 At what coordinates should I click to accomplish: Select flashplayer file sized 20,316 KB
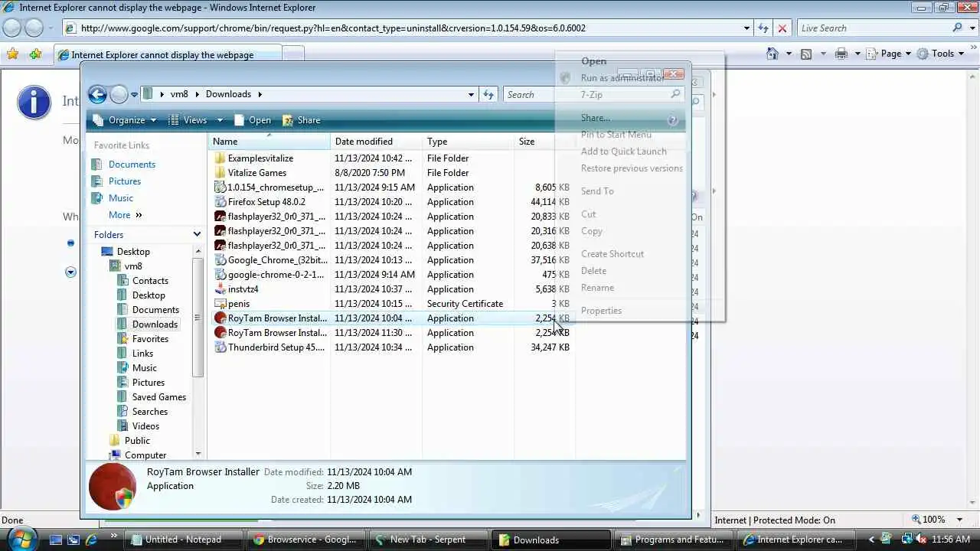coord(393,231)
